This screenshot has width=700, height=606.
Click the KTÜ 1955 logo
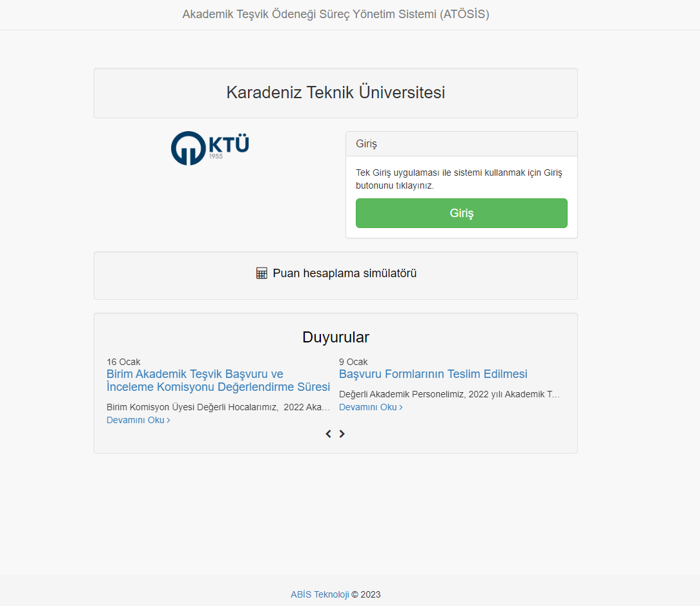point(210,148)
